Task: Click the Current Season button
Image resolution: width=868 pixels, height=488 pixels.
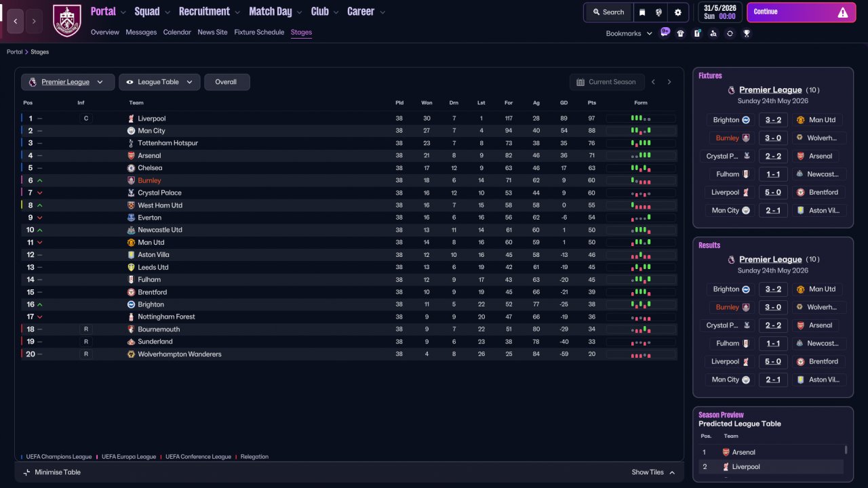Action: [606, 82]
